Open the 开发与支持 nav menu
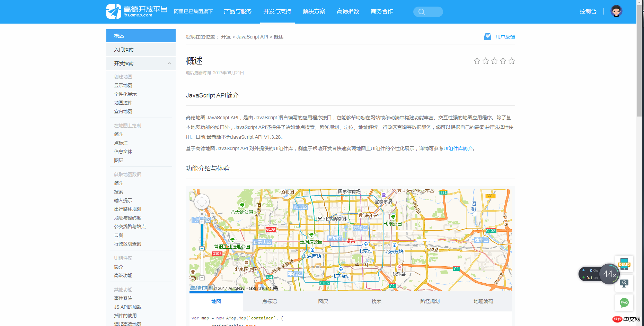The width and height of the screenshot is (644, 326). (277, 11)
